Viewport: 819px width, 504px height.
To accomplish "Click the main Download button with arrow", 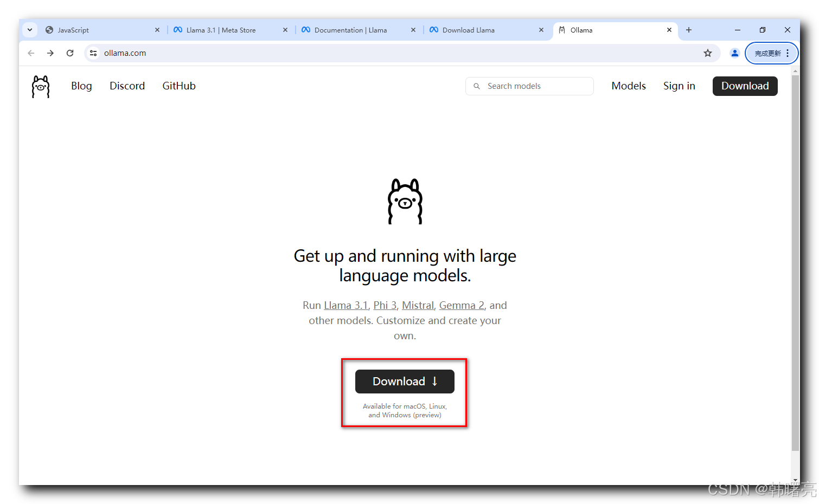I will click(405, 382).
